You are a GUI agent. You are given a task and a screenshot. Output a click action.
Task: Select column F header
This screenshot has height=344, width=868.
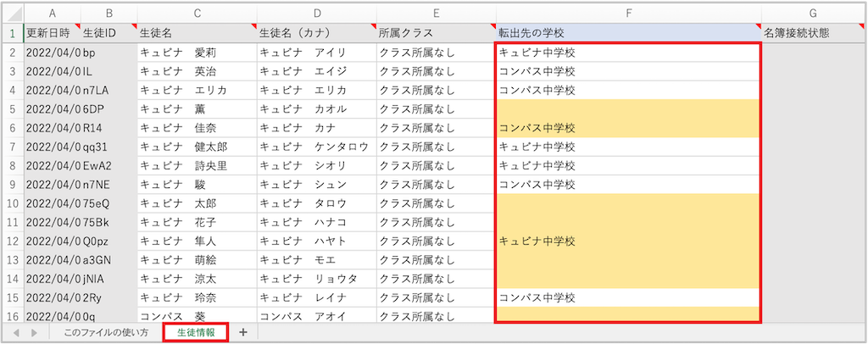[629, 14]
